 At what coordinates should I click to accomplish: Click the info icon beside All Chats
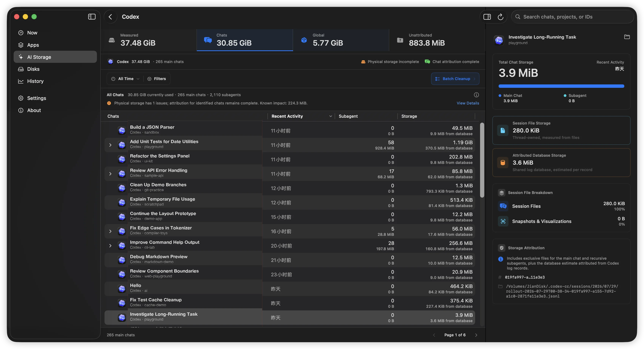pyautogui.click(x=476, y=95)
